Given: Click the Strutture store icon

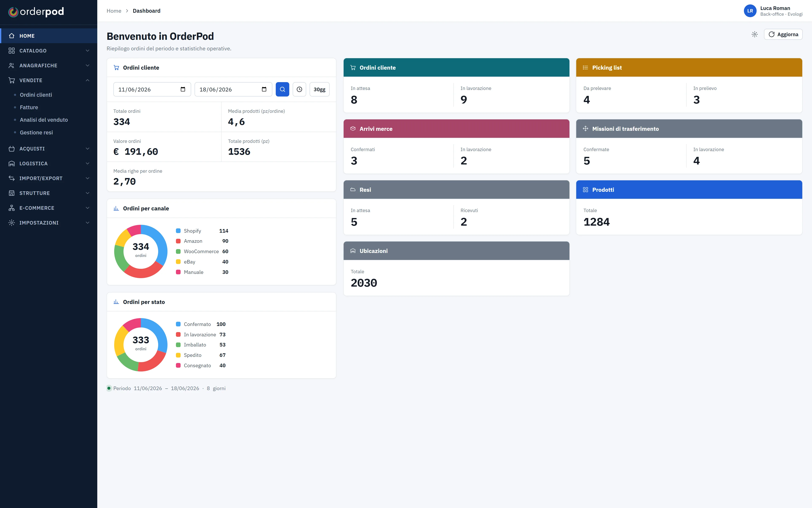Looking at the screenshot, I should 12,193.
